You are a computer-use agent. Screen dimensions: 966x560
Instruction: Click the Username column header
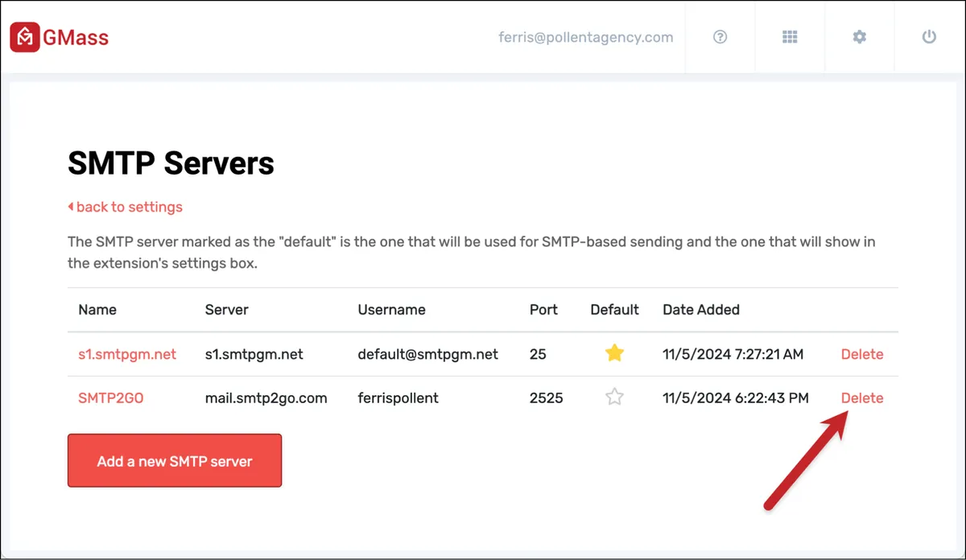coord(392,310)
